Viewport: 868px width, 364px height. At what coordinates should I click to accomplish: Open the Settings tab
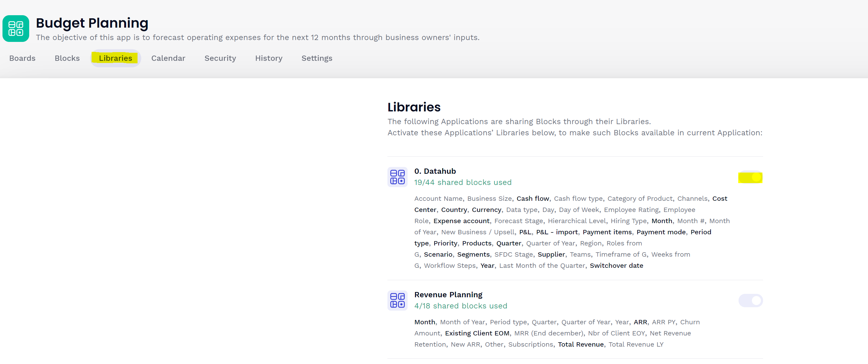tap(317, 58)
